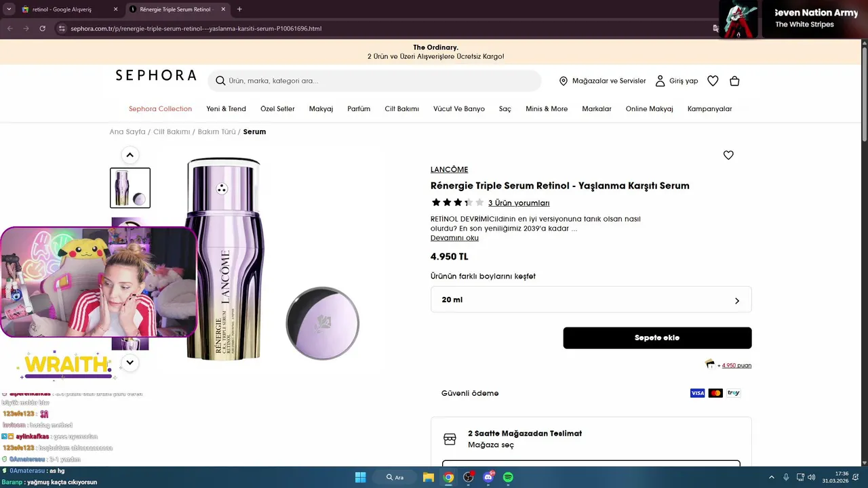
Task: Open Discord from taskbar
Action: (488, 477)
